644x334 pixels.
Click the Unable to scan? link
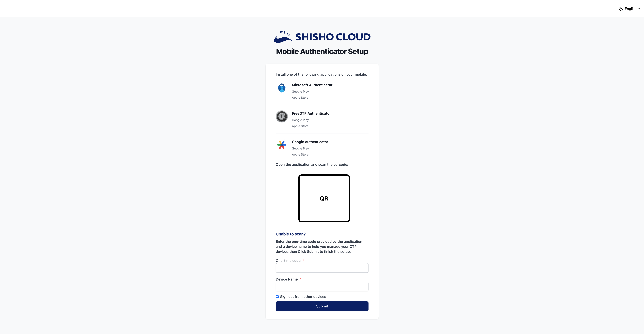(x=290, y=234)
